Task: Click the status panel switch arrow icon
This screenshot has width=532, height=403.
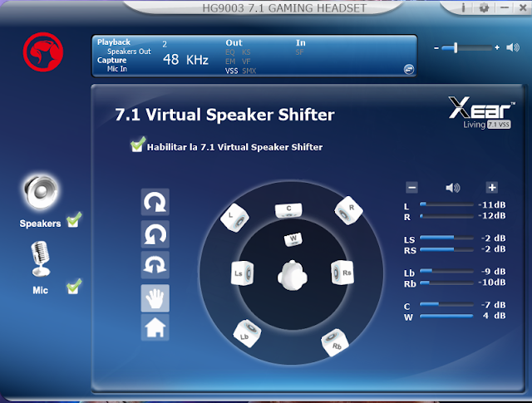Action: pyautogui.click(x=409, y=69)
